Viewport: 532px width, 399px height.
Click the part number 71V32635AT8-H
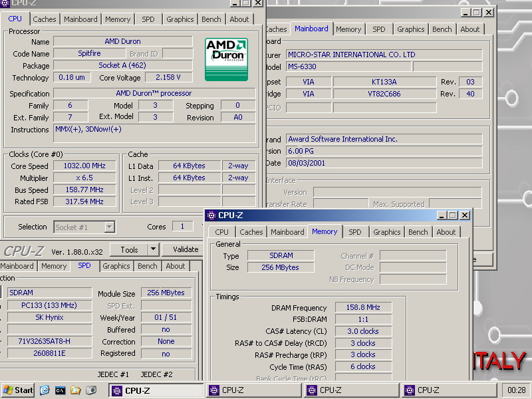pos(49,341)
